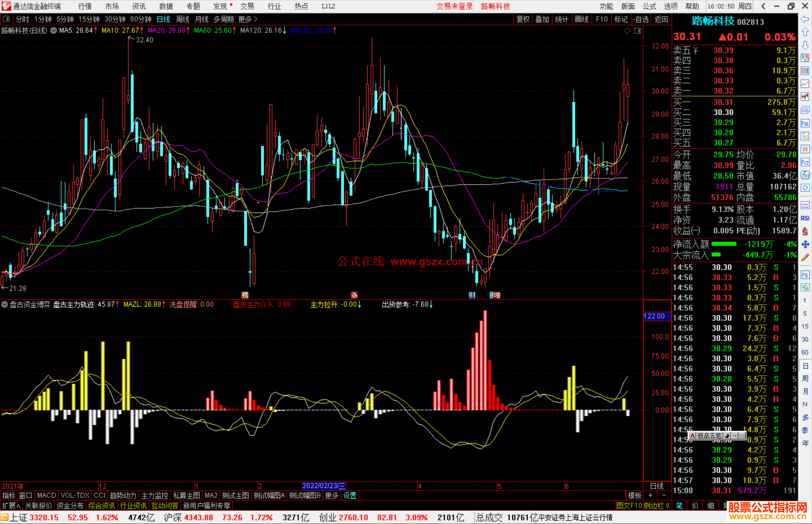Open the stacked windows icon in sidebar
Viewport: 812px width, 524px height.
(805, 110)
